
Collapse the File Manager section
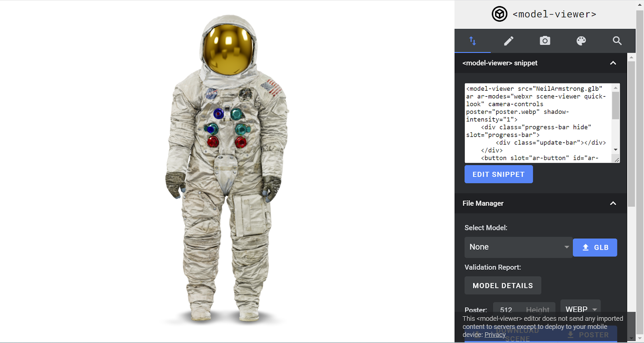tap(613, 203)
